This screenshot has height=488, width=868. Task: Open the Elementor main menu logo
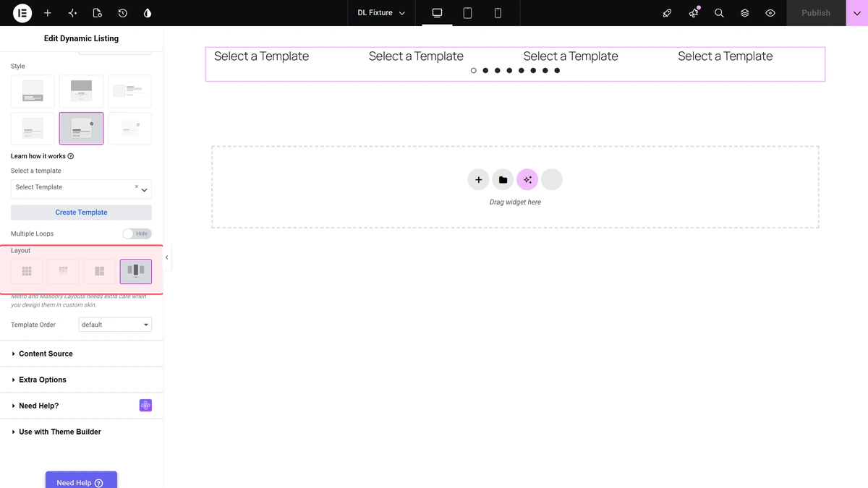coord(22,13)
